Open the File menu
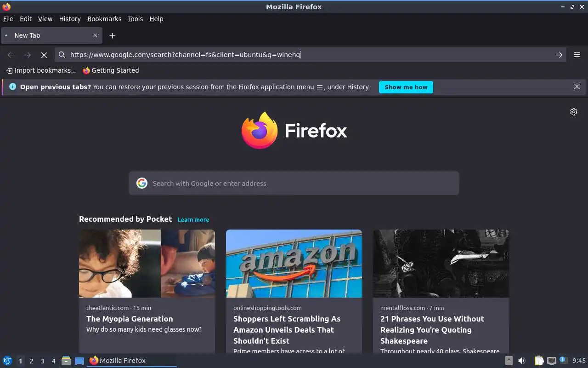This screenshot has height=368, width=588. click(8, 19)
